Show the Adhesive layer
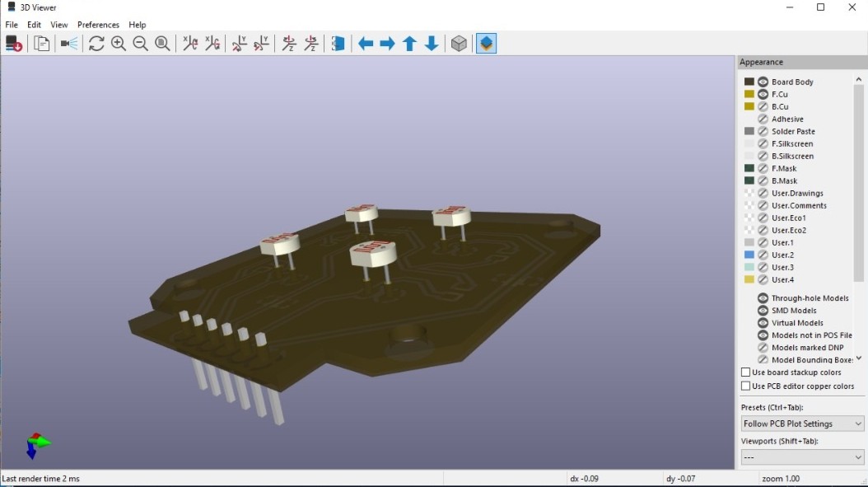Viewport: 868px width, 487px height. point(763,119)
